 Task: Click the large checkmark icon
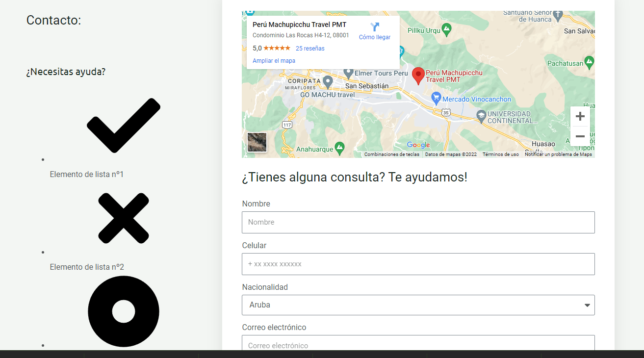click(x=124, y=126)
